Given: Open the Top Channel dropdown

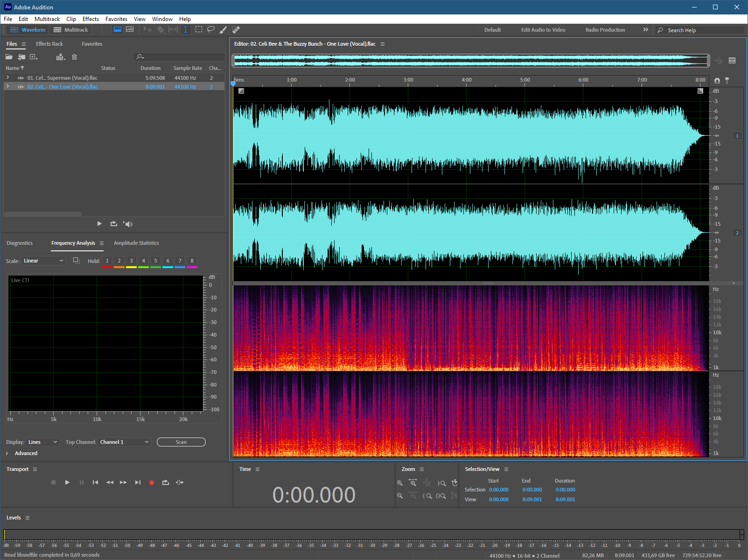Looking at the screenshot, I should [124, 442].
